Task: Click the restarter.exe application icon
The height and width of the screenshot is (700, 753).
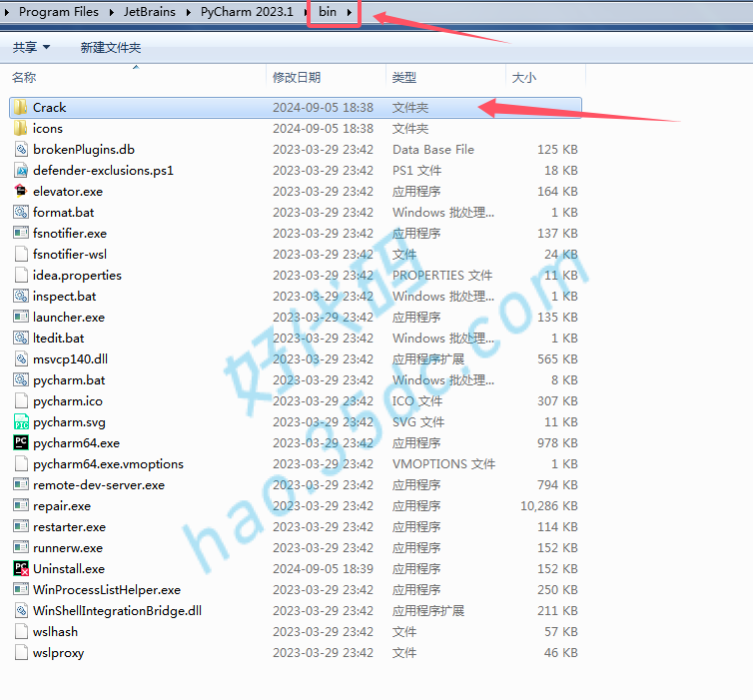Action: (x=21, y=526)
